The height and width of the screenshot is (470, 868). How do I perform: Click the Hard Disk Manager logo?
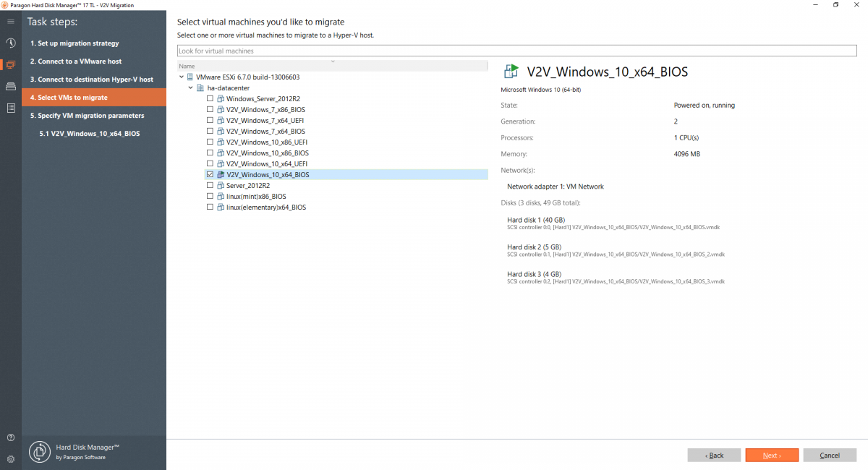click(39, 451)
